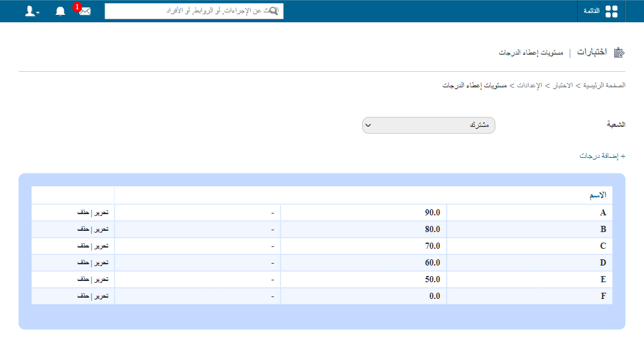The image size is (644, 354).
Task: Click current breadcrumb مستويات إعطاء الدرجات
Action: [x=474, y=85]
